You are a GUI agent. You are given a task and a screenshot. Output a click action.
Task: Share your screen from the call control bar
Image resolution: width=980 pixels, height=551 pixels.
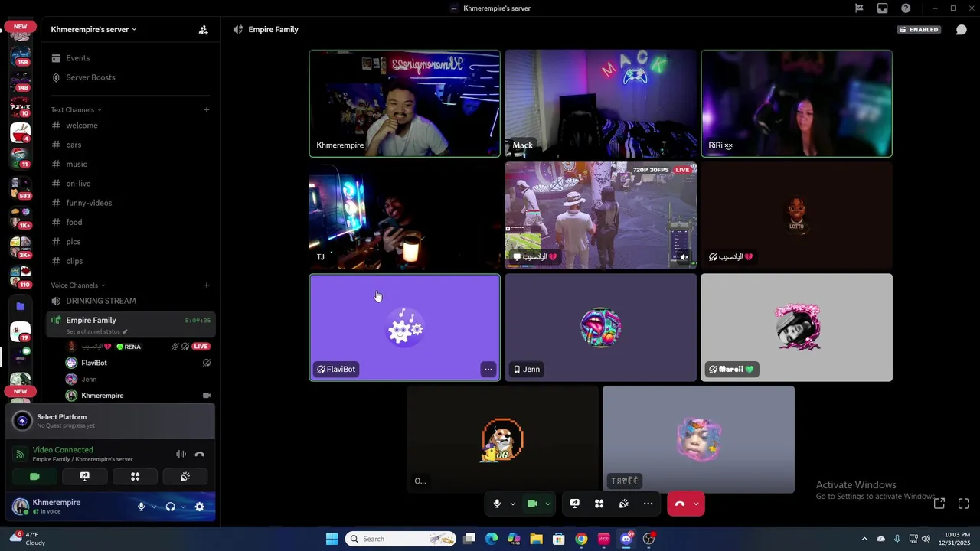574,504
